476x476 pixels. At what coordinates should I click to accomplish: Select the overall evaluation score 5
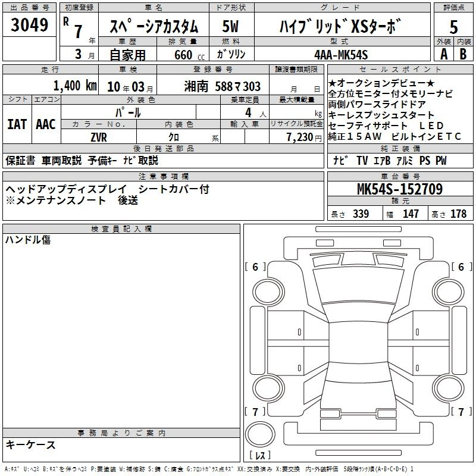(x=453, y=27)
